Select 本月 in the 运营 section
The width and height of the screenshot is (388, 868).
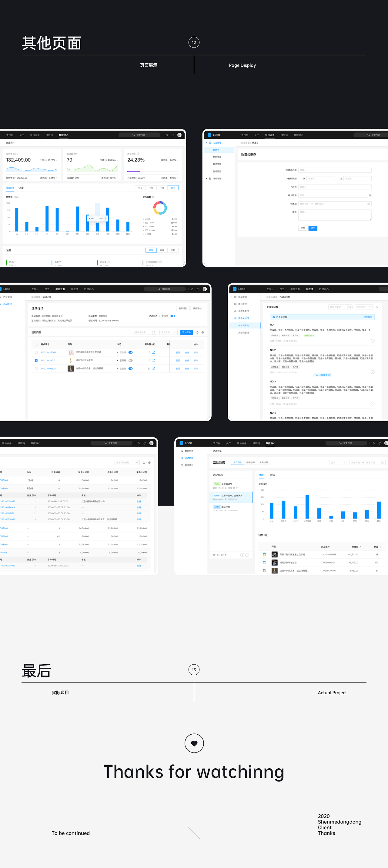point(162,250)
